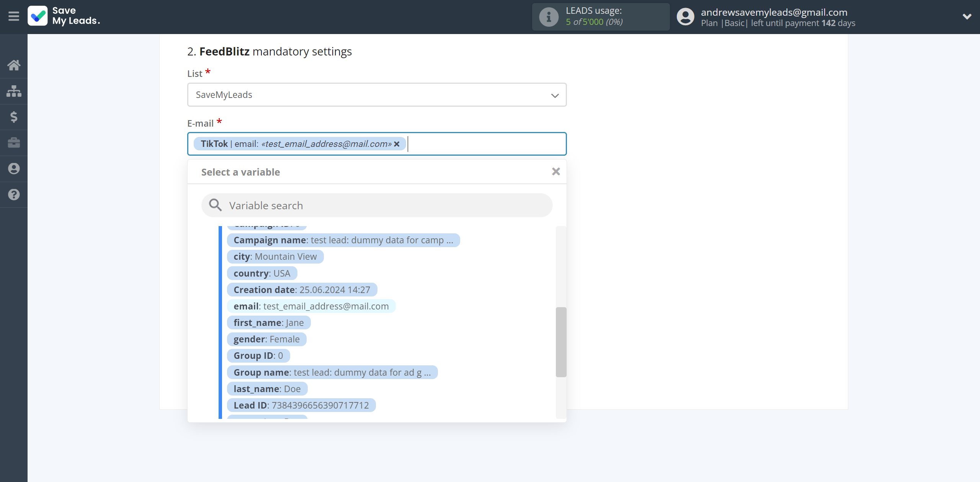This screenshot has width=980, height=482.
Task: Select the city: Mountain View variable
Action: [x=275, y=257]
